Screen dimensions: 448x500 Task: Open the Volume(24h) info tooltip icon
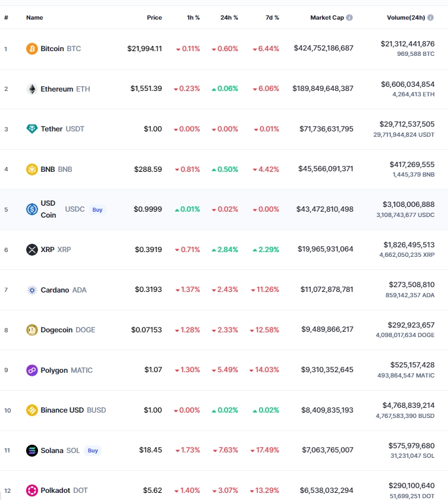(x=431, y=17)
